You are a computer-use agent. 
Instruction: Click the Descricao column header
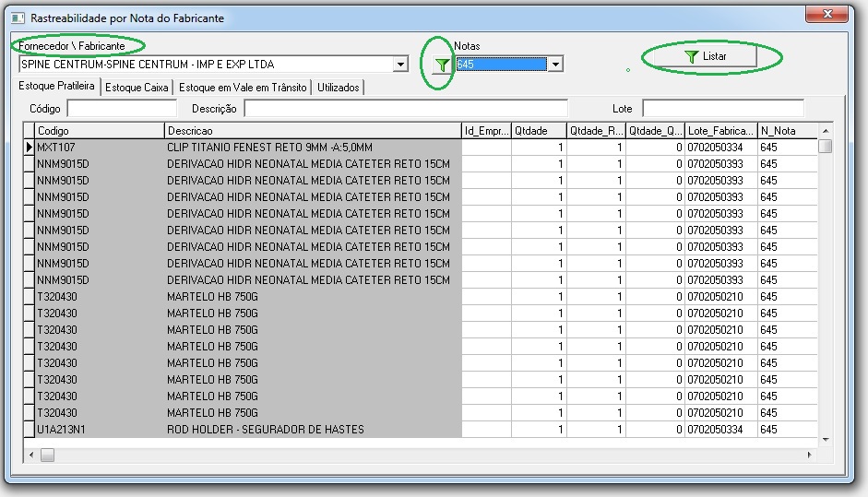click(312, 131)
